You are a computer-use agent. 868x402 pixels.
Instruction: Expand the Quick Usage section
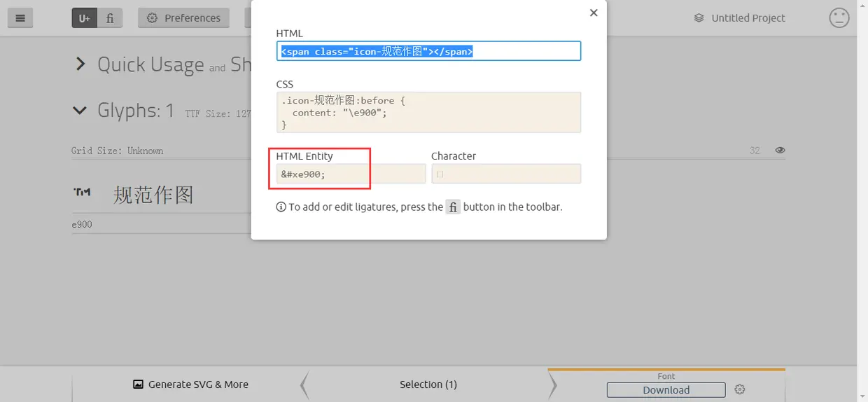pyautogui.click(x=80, y=64)
